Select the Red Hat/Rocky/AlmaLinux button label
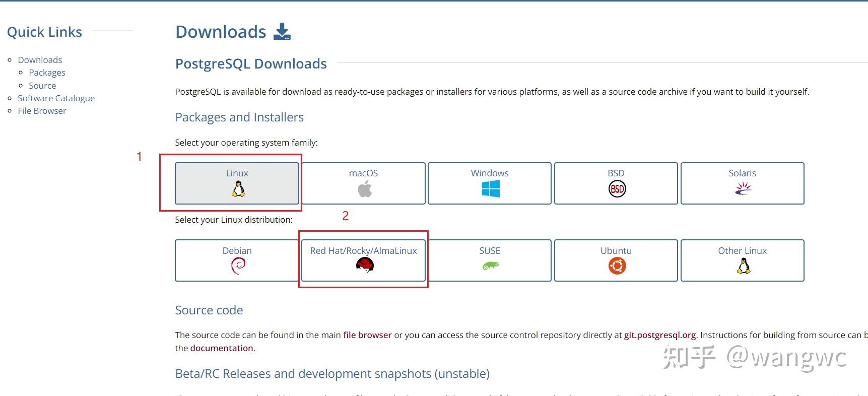The height and width of the screenshot is (396, 868). click(x=363, y=251)
